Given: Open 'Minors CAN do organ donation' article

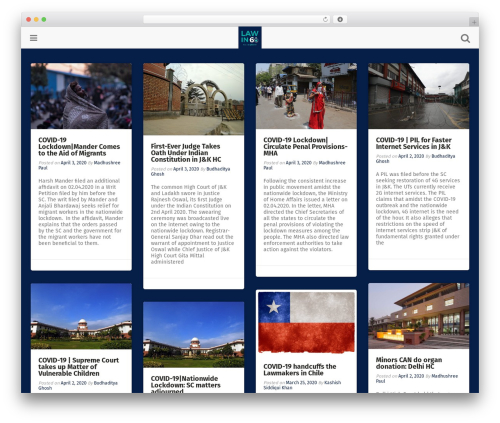Looking at the screenshot, I should click(409, 363).
